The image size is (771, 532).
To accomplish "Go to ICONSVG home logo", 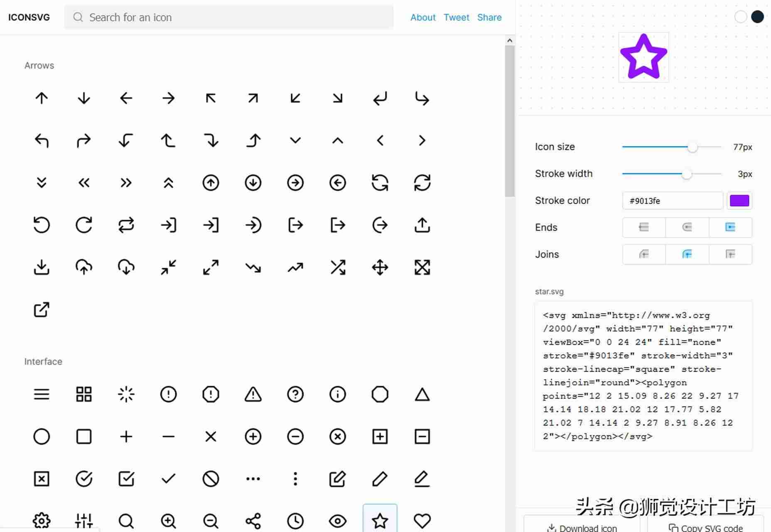I will pyautogui.click(x=29, y=17).
